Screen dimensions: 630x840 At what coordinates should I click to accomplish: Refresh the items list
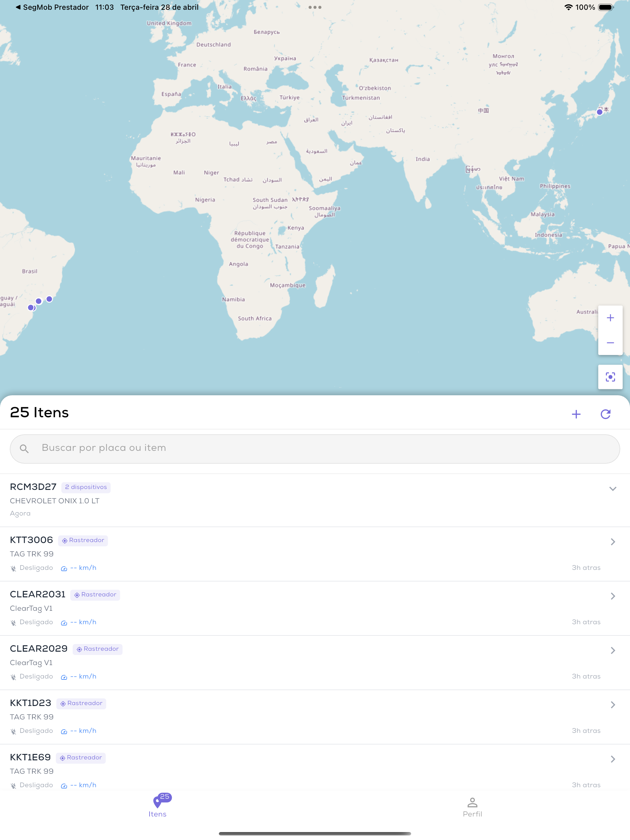[605, 414]
